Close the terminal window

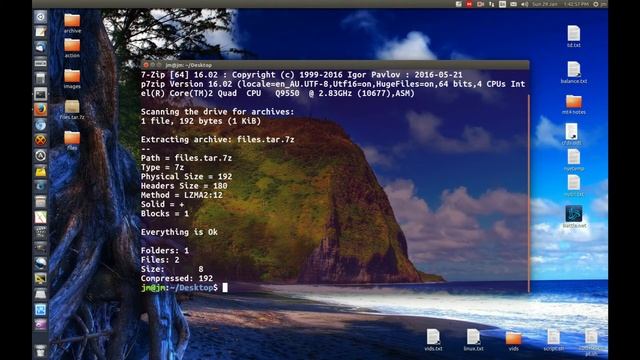click(x=146, y=65)
